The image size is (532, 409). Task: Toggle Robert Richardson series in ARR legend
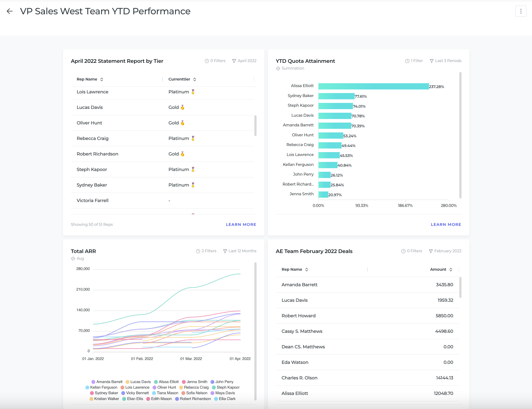pyautogui.click(x=193, y=399)
